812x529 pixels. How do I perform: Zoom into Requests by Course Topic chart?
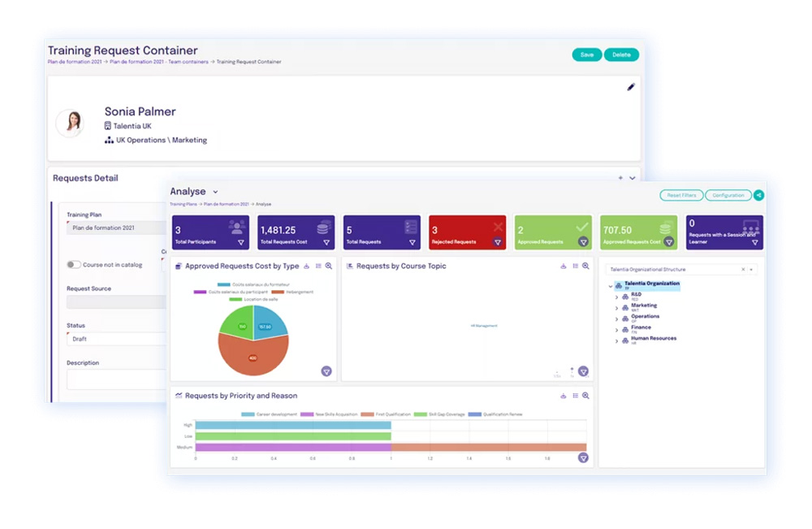585,266
